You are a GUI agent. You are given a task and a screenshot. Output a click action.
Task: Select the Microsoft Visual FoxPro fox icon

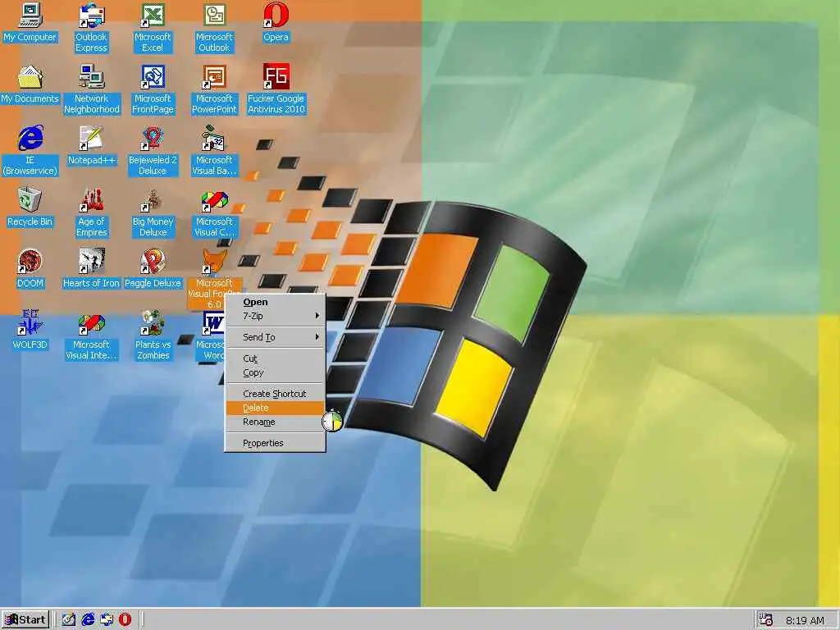click(x=214, y=262)
